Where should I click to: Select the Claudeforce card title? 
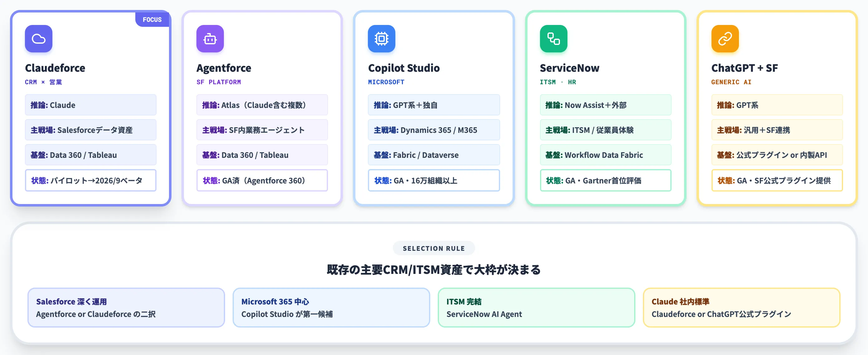(x=55, y=68)
